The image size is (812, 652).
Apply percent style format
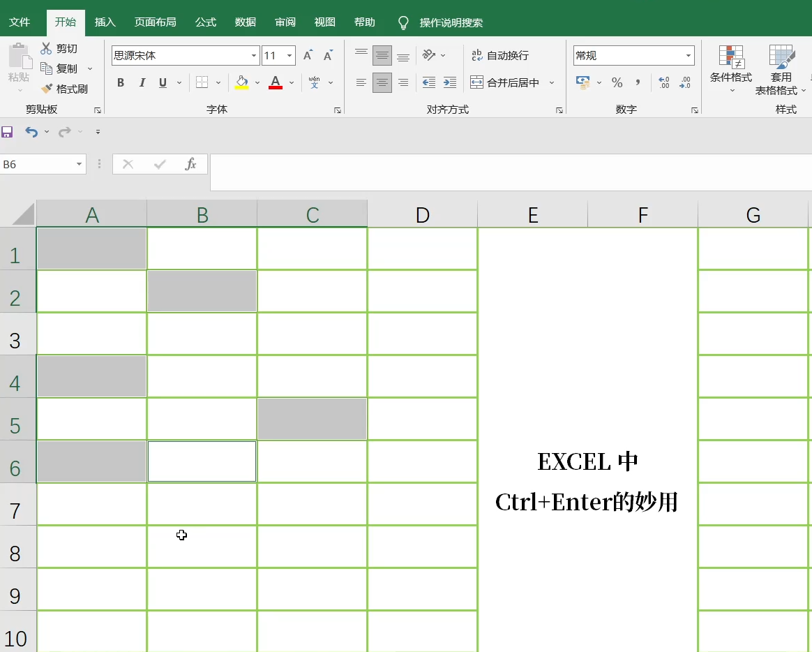(x=617, y=82)
